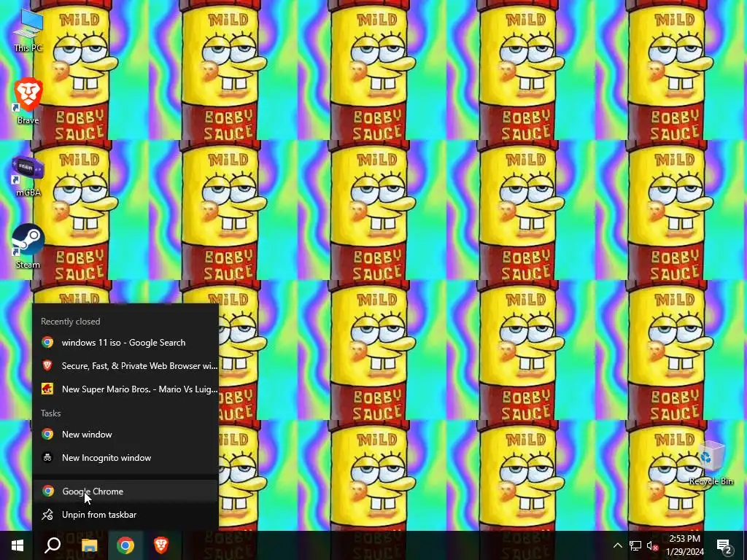Open the taskbar search magnifier
The image size is (747, 560).
[53, 545]
